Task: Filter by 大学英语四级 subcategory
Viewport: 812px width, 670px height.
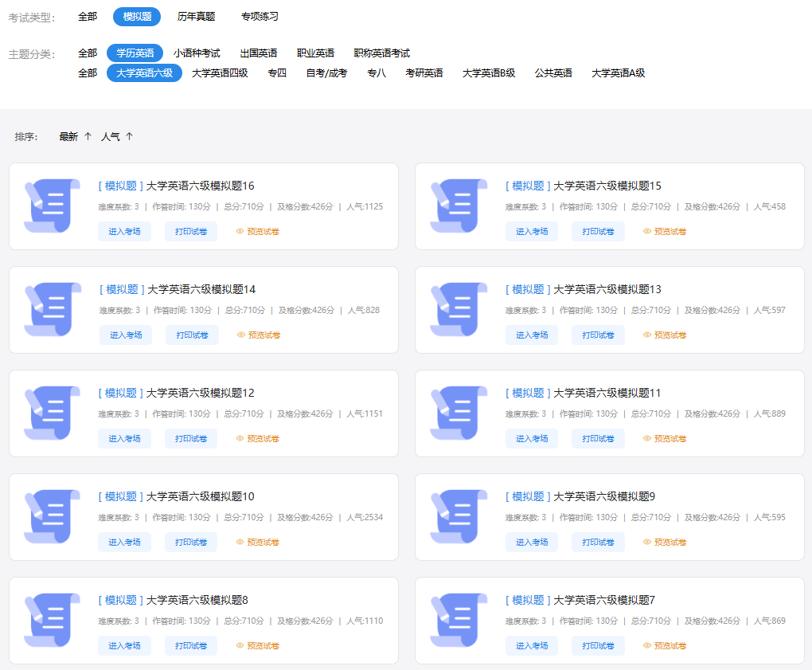Action: click(x=220, y=73)
